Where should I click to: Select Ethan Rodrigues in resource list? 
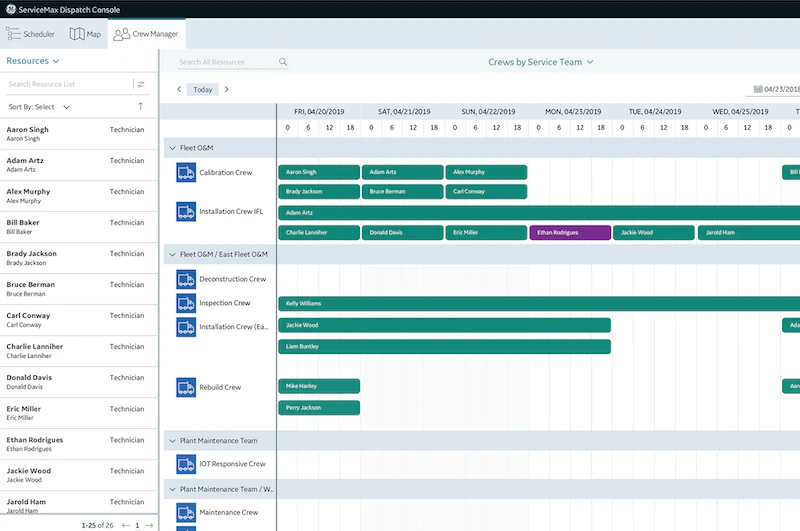coord(79,444)
